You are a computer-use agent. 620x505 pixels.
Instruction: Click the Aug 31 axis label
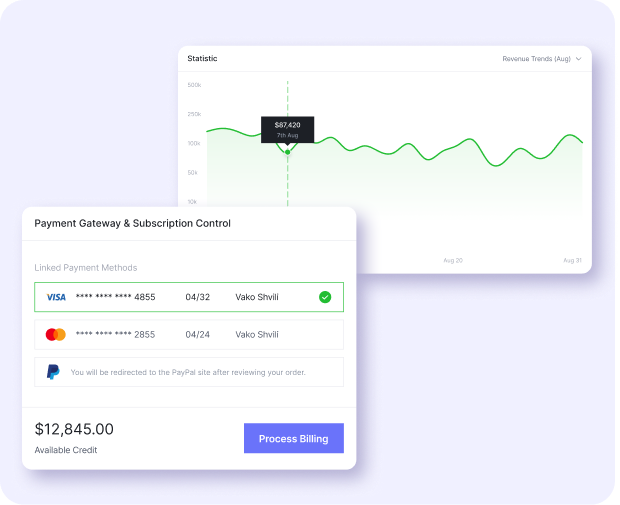click(572, 260)
